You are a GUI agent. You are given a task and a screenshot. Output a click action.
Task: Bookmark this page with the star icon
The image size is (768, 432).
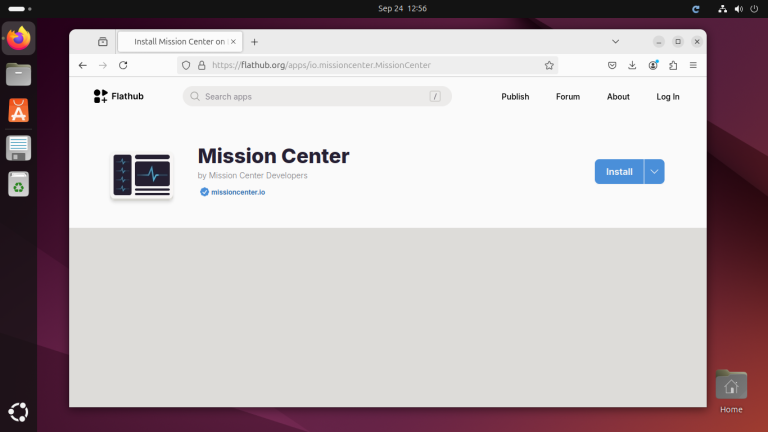coord(549,65)
